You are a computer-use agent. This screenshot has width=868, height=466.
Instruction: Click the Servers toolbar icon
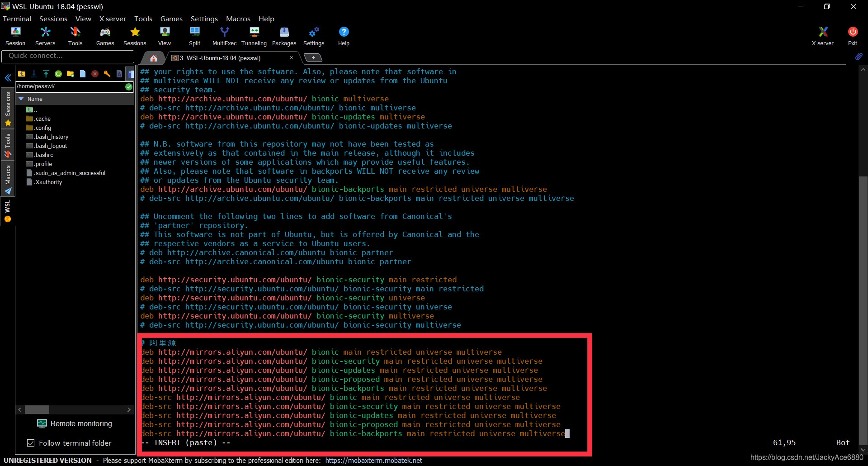coord(45,36)
